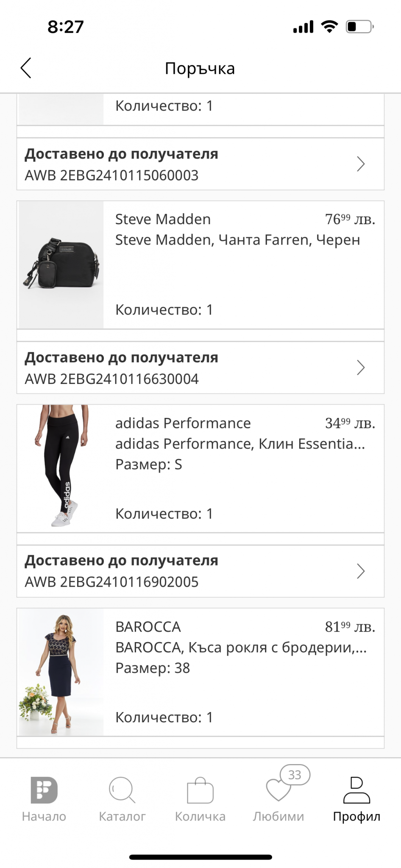Open Steve Madden Чанта Farren product link
The height and width of the screenshot is (868, 401).
[x=237, y=240]
